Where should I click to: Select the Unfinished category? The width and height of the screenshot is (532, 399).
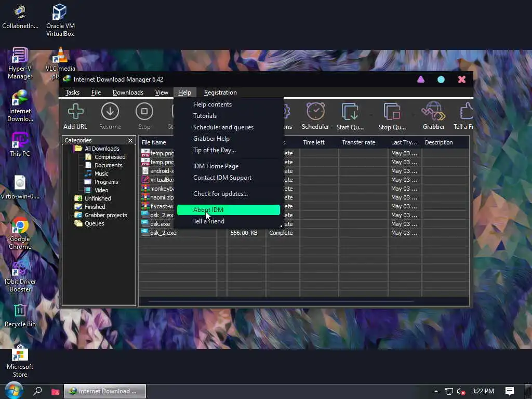pyautogui.click(x=92, y=198)
